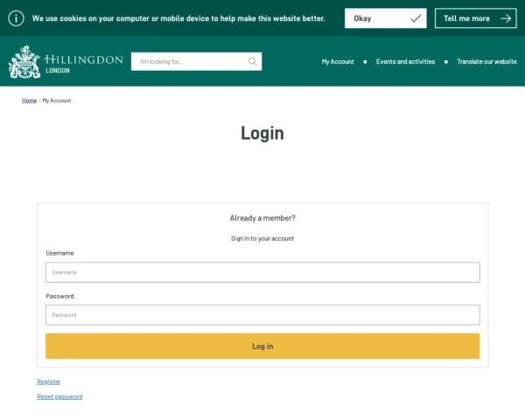The width and height of the screenshot is (525, 420).
Task: Click the search magnifier icon
Action: [253, 61]
